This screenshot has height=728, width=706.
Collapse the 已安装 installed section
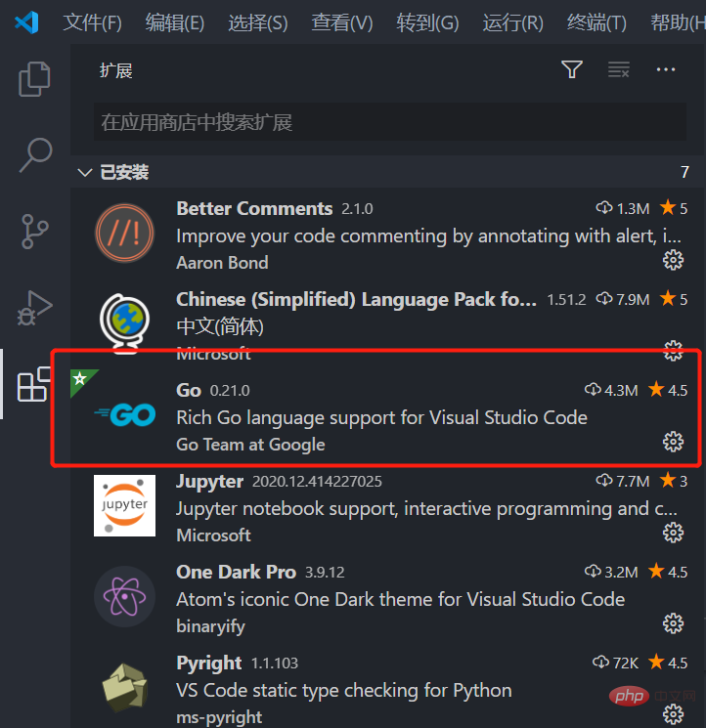point(84,173)
